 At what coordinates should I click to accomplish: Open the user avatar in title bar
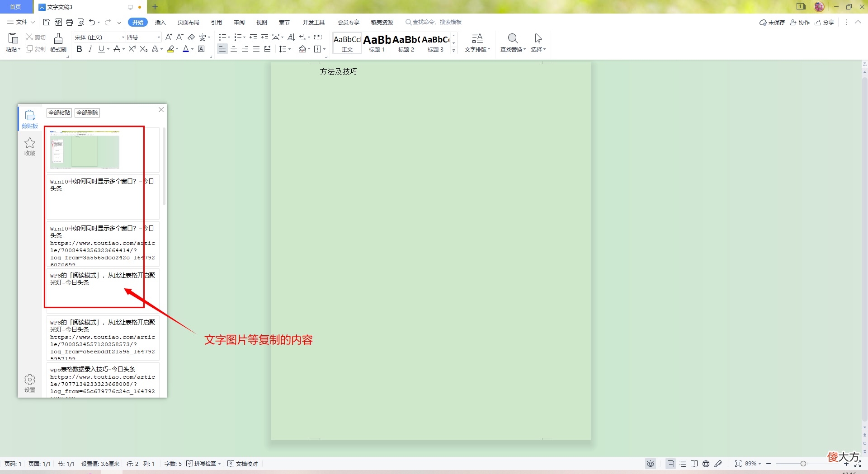[x=819, y=7]
